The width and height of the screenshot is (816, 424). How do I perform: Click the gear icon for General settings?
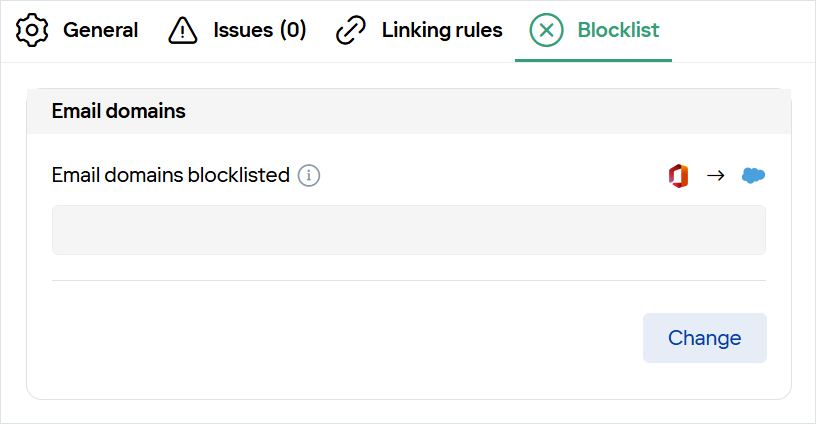tap(32, 30)
